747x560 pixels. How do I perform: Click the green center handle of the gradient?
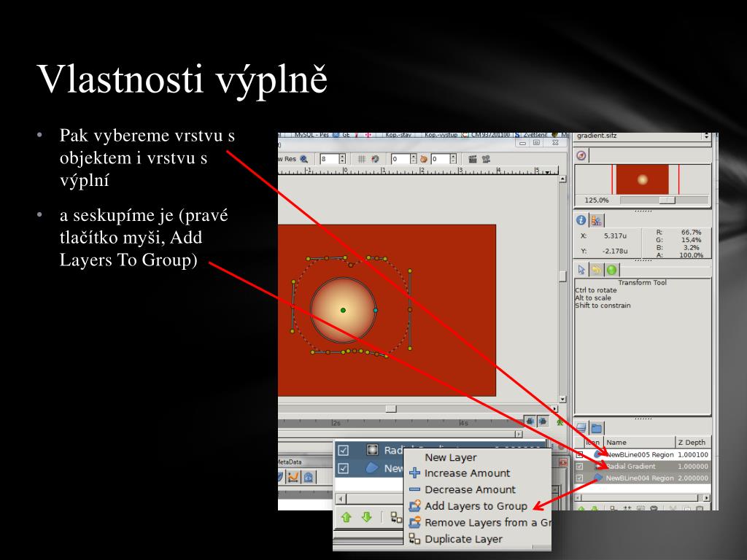[343, 311]
